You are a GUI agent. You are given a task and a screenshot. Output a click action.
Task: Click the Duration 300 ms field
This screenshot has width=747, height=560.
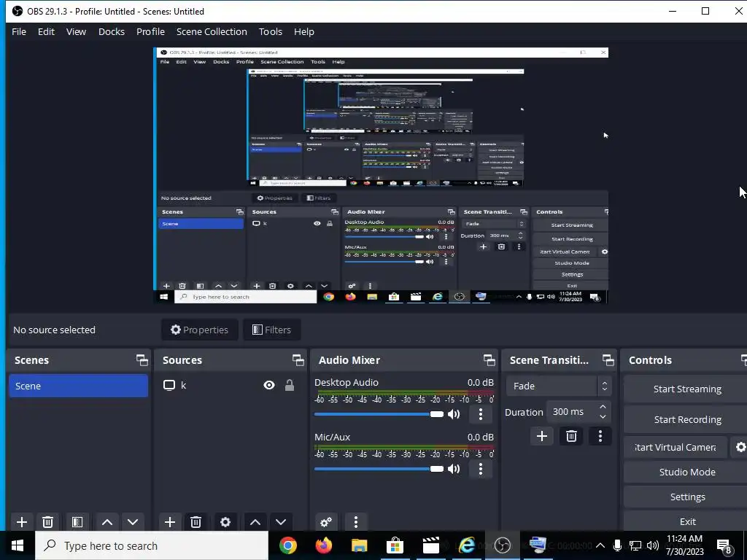(x=578, y=412)
